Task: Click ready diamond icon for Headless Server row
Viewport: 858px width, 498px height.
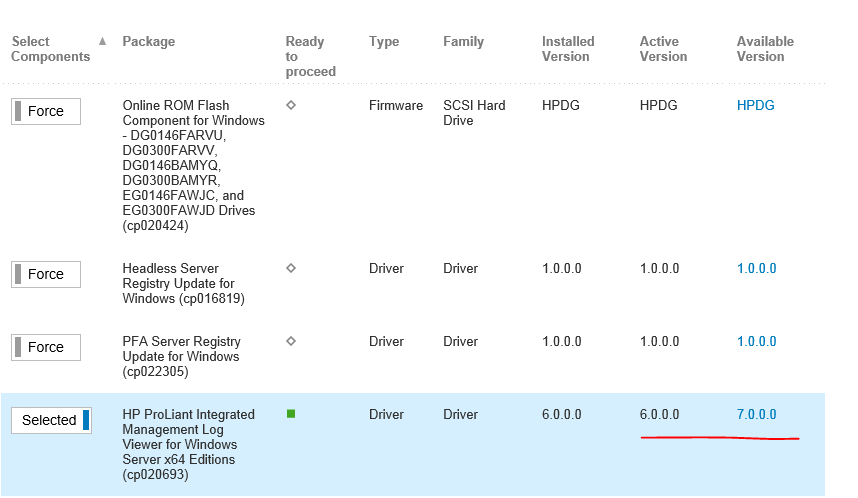Action: (x=291, y=268)
